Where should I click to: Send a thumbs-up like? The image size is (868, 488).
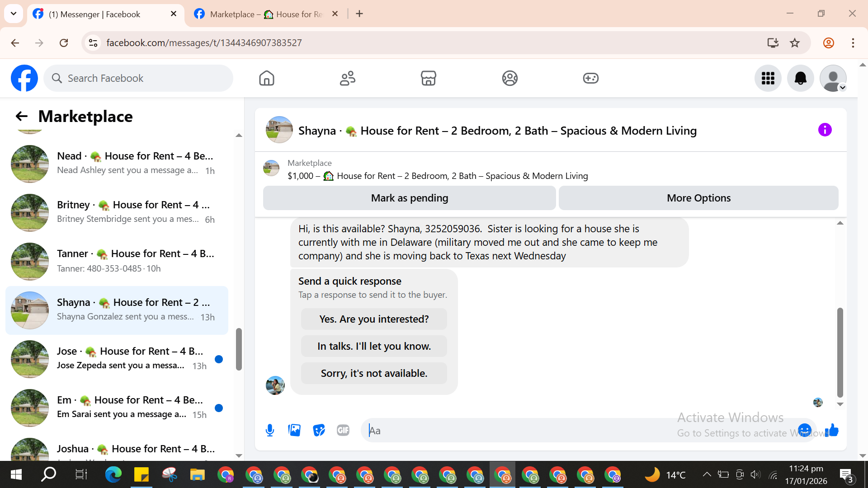832,430
